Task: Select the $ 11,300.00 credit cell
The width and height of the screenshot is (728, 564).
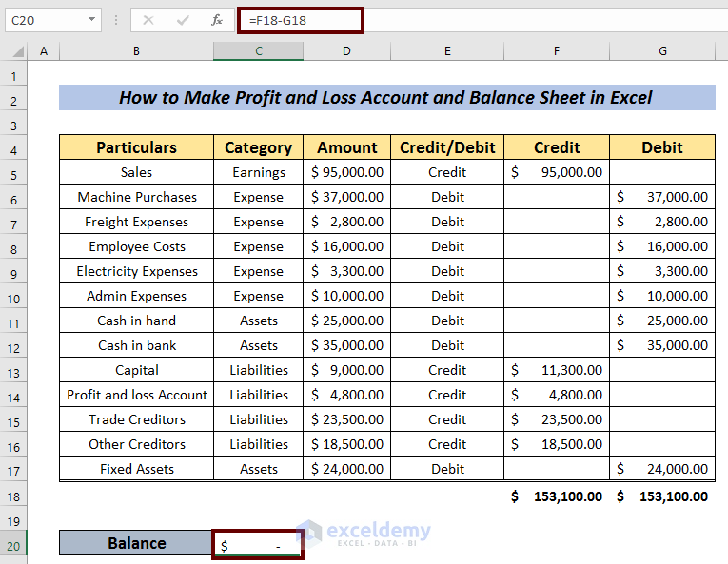Action: (557, 370)
